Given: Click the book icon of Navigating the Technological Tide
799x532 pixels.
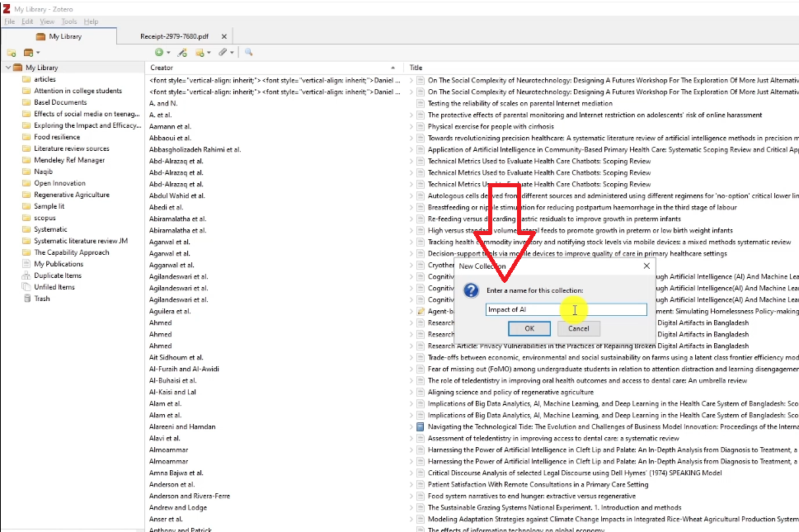Looking at the screenshot, I should 421,427.
